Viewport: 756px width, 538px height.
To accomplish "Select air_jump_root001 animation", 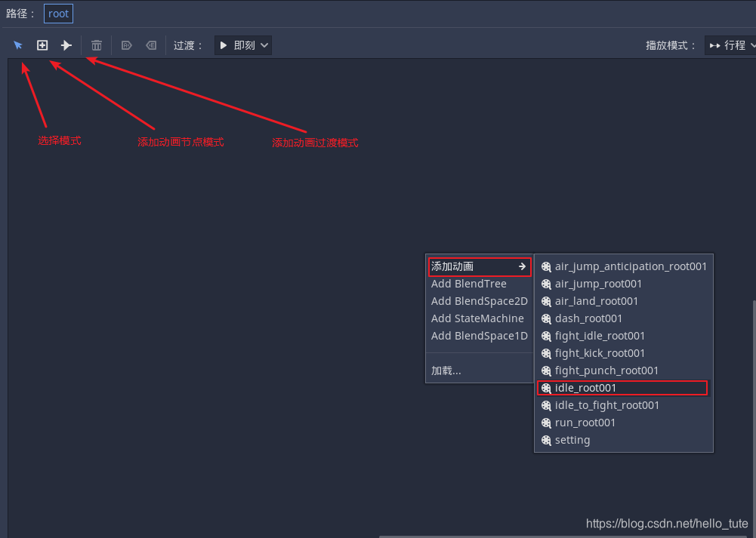I will 623,284.
